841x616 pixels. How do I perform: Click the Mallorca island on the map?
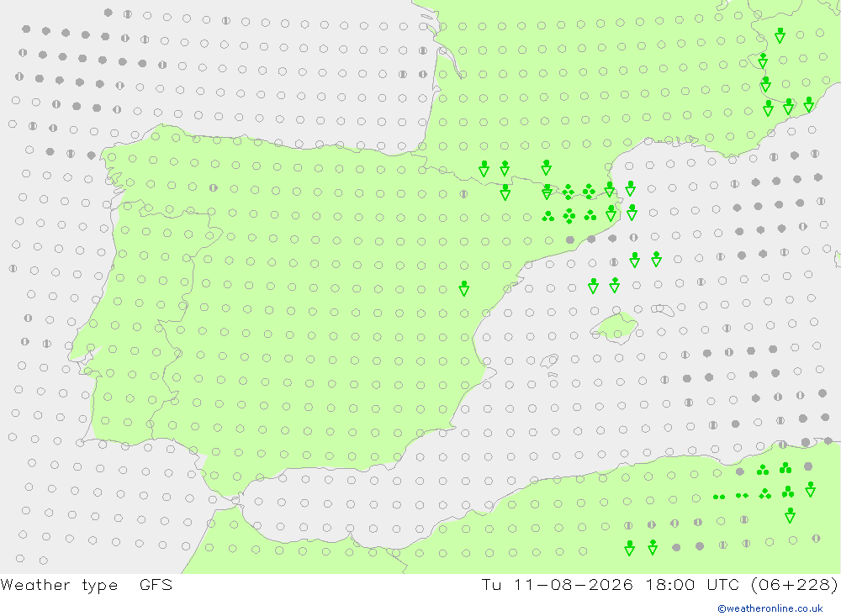tap(614, 327)
